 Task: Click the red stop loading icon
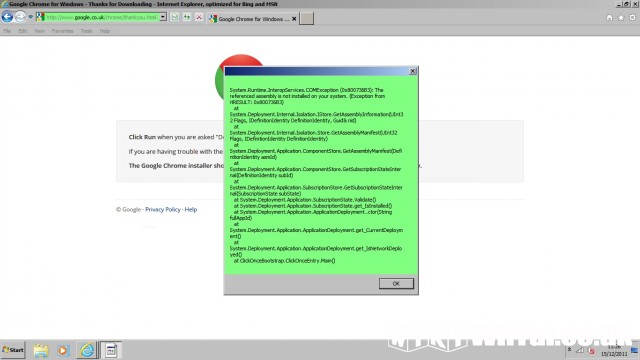click(x=199, y=17)
